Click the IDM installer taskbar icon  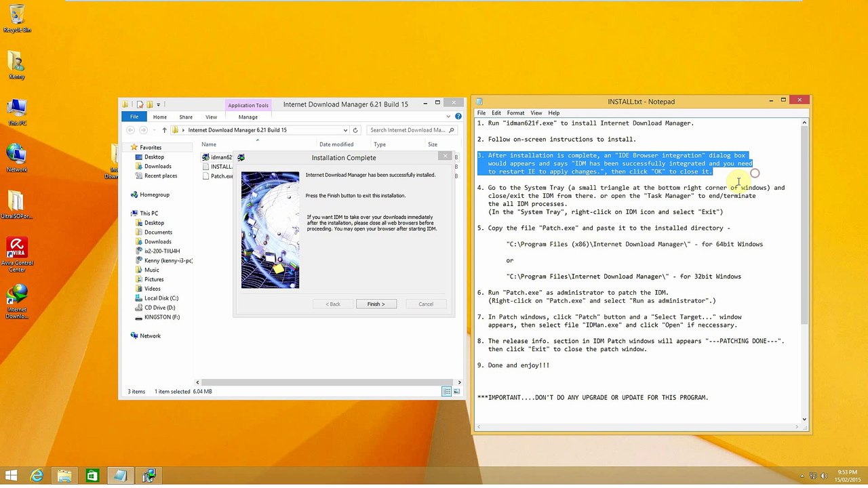click(149, 476)
